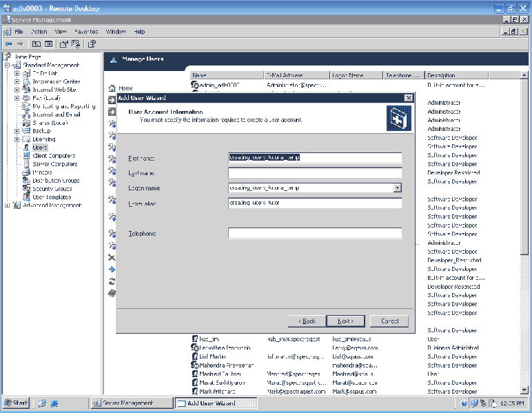Select Monitoring and Reporting node
This screenshot has width=532, height=413.
click(x=64, y=106)
